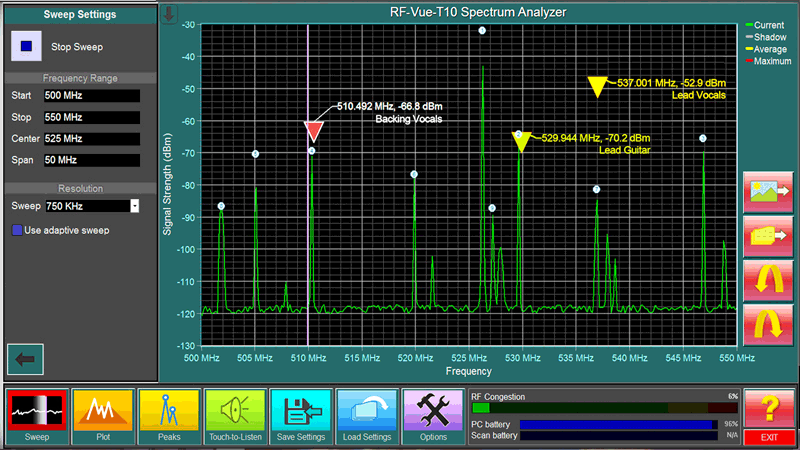This screenshot has height=450, width=800.
Task: Toggle the Shadow trace legend entry
Action: (x=766, y=37)
